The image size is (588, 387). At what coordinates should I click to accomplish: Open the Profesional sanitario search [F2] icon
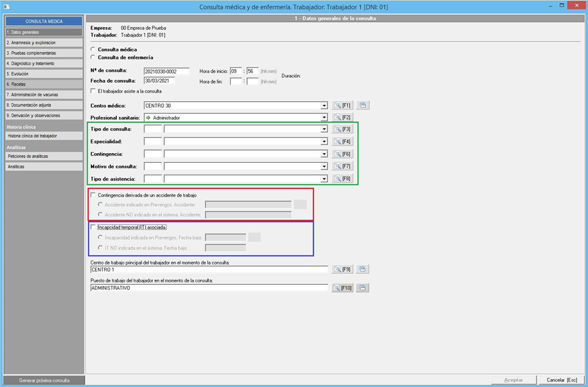tap(342, 117)
